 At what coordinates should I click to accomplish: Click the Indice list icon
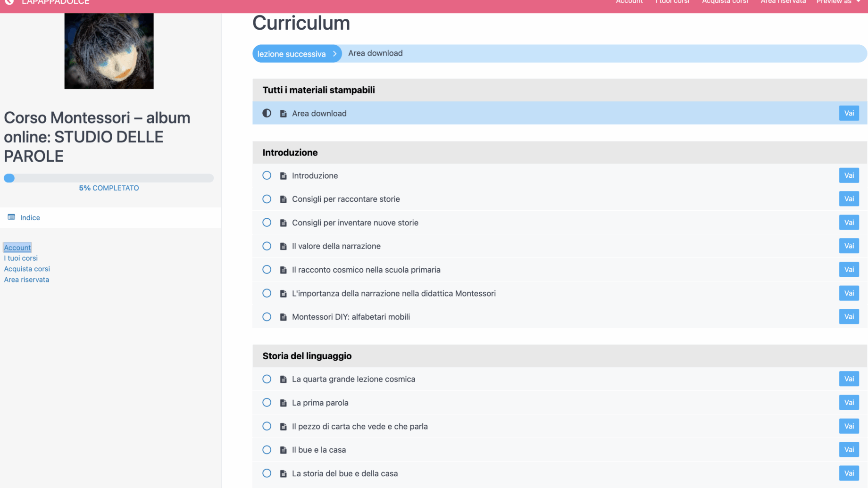coord(11,217)
